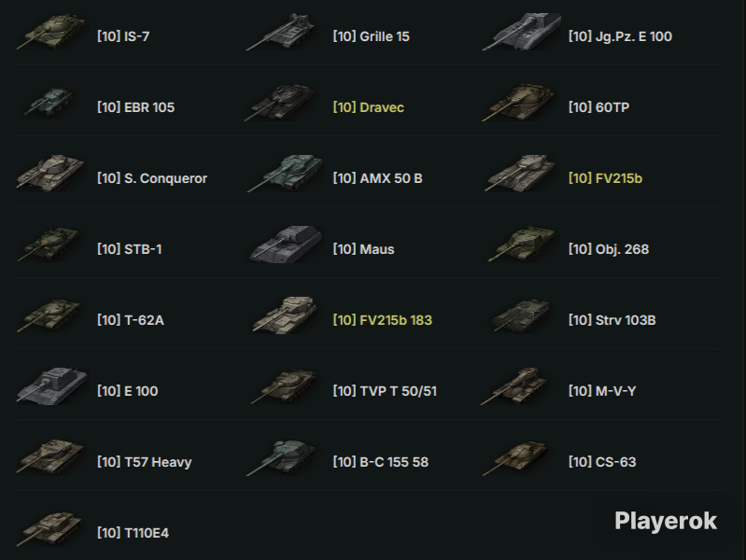Click the Jg.Pz. E 100 tank icon
The width and height of the screenshot is (746, 560).
tap(521, 32)
